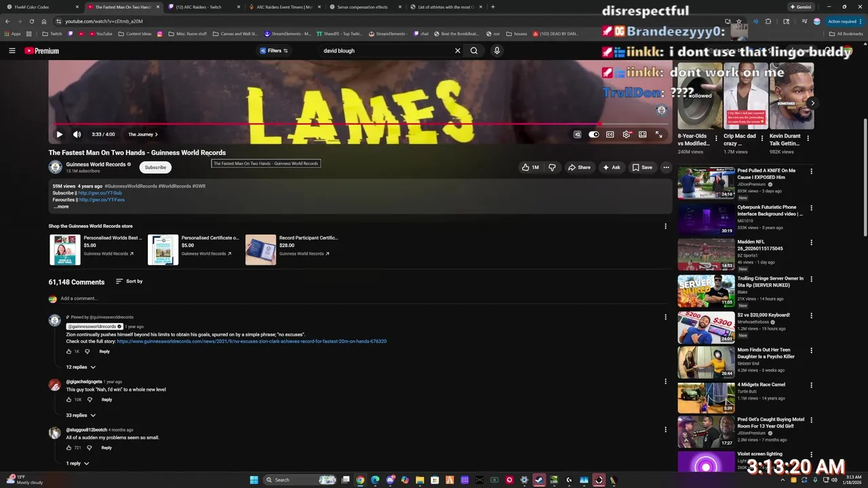
Task: Click the search box containing 'david blough'
Action: (x=385, y=51)
